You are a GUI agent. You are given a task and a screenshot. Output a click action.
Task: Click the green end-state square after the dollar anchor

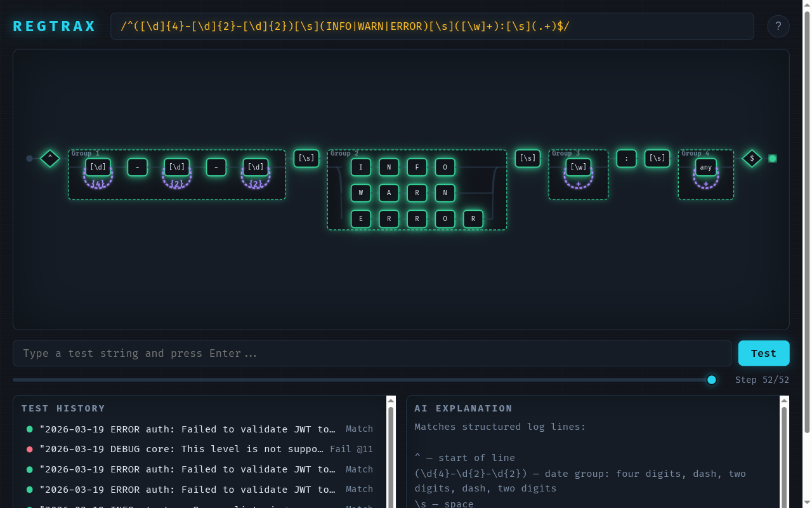coord(773,158)
